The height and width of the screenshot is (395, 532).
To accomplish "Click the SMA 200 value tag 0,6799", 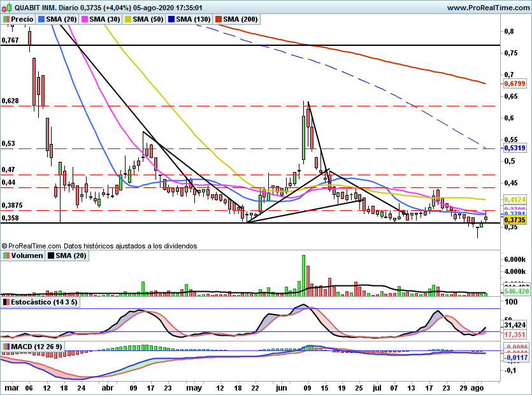I will pyautogui.click(x=514, y=83).
